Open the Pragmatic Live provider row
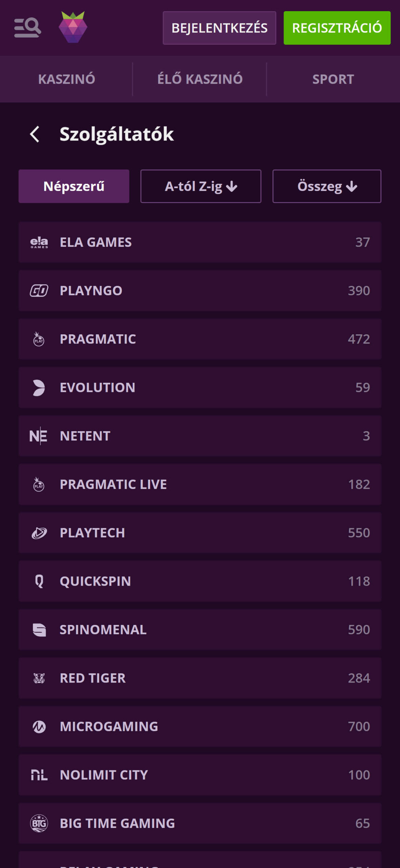 coord(200,484)
